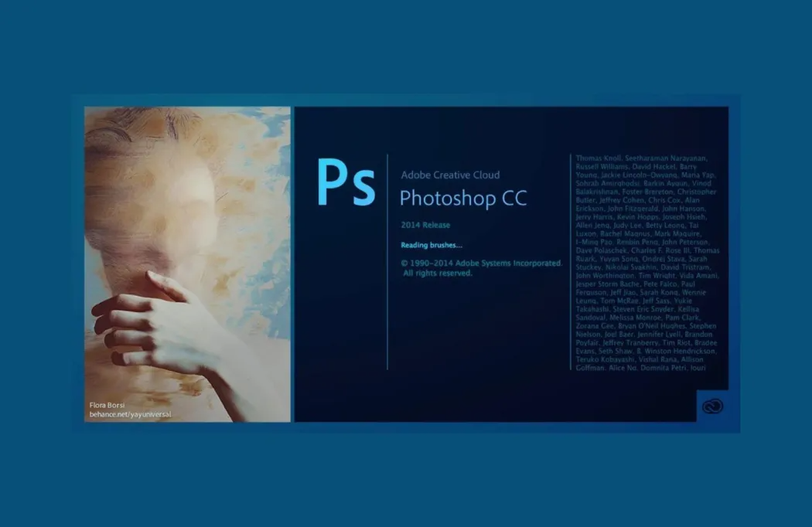
Task: Click "Ondrej Stava" in the credits
Action: pos(664,259)
